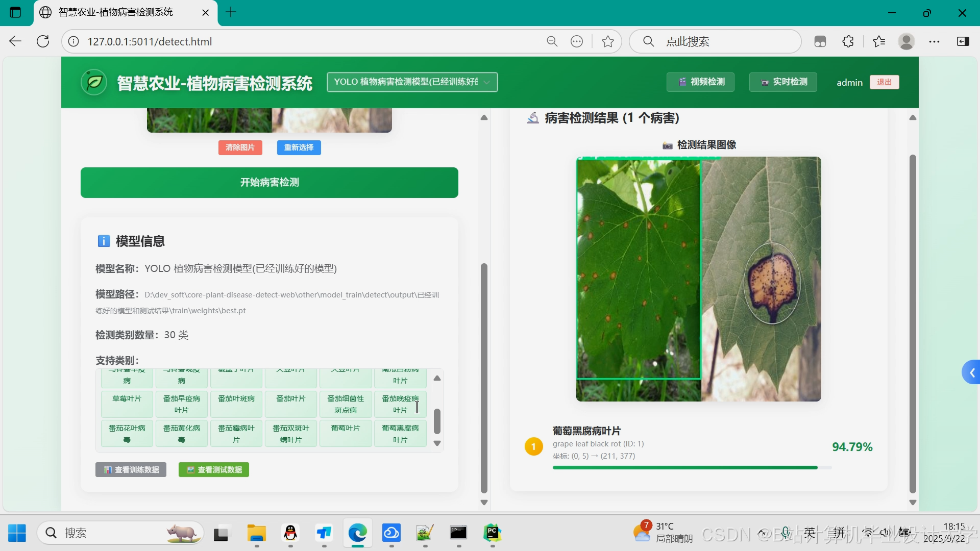Add page to favorites star icon
Viewport: 980px width, 551px height.
pyautogui.click(x=607, y=41)
